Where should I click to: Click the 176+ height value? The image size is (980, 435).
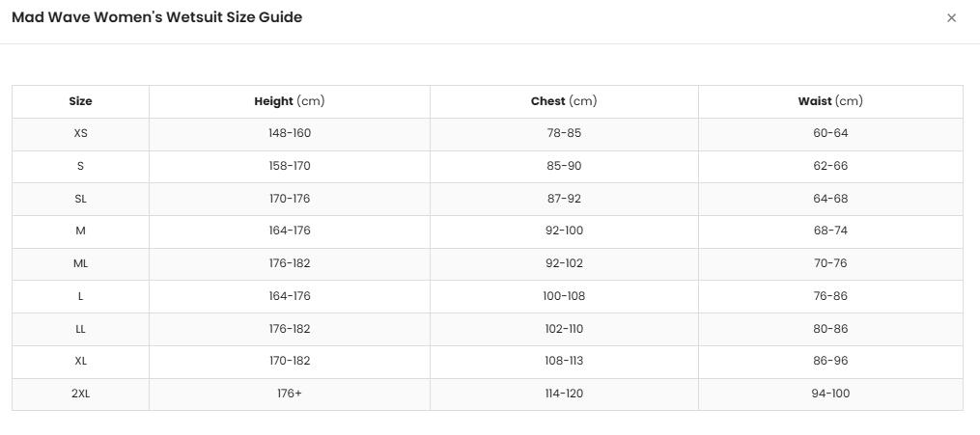[x=290, y=394]
